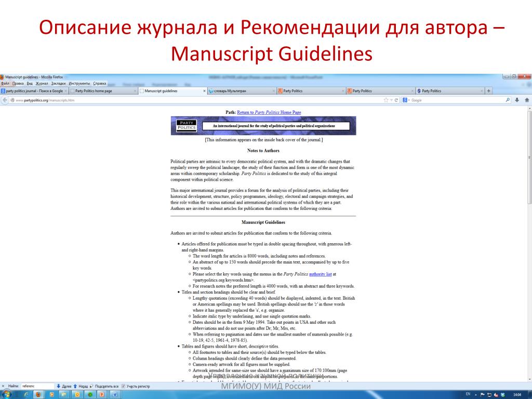Click into the Google search box
Viewport: 532px width, 399px height.
pyautogui.click(x=457, y=100)
